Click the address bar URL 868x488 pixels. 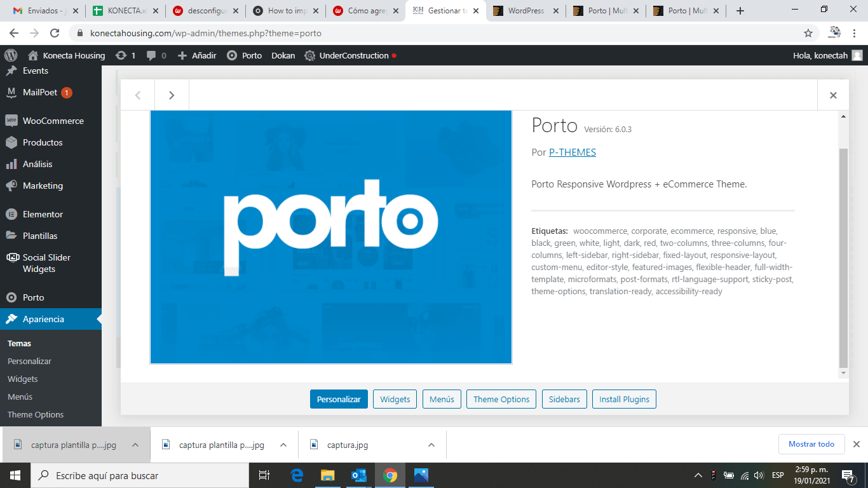coord(206,33)
